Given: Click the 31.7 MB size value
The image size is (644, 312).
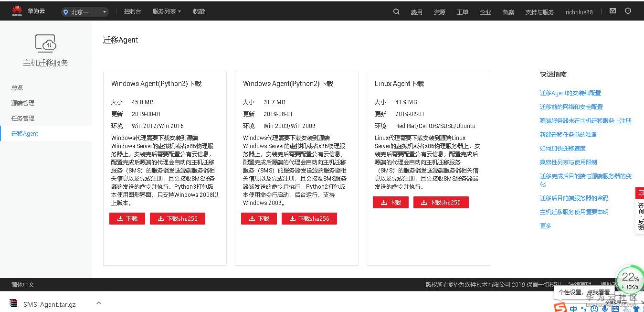Looking at the screenshot, I should point(274,102).
